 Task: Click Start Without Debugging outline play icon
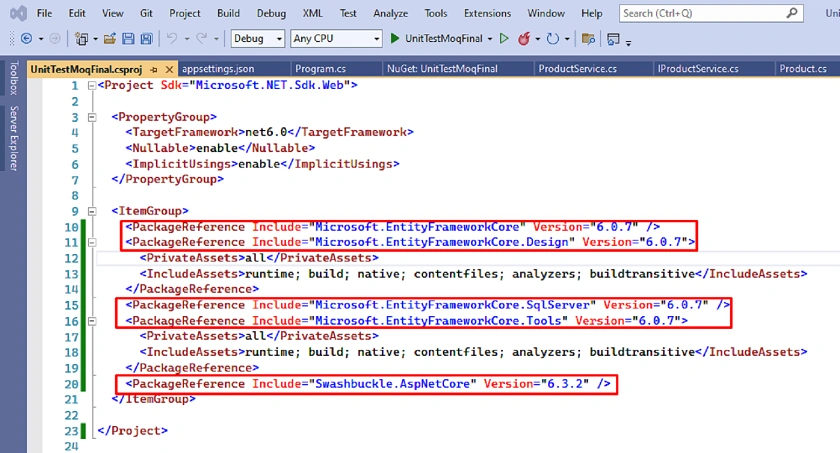click(x=504, y=39)
